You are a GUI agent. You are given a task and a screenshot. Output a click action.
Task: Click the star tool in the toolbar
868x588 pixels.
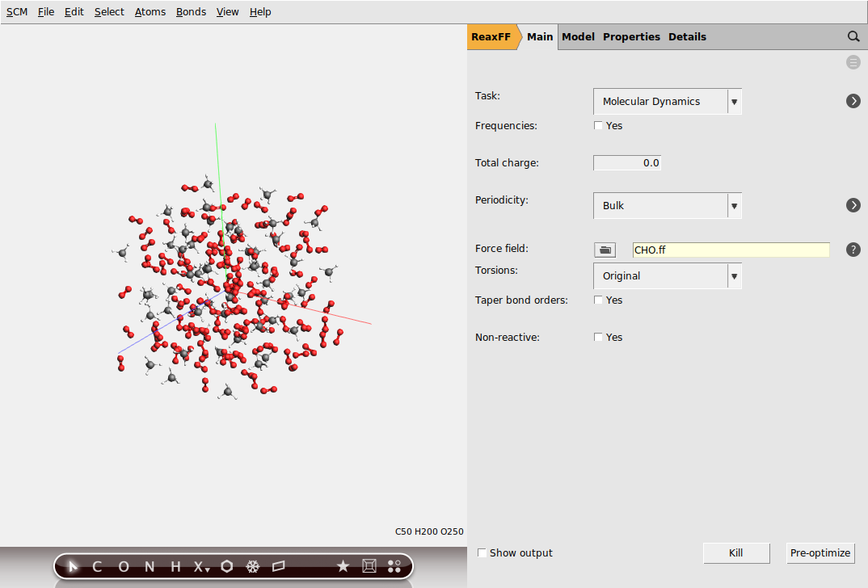tap(343, 566)
